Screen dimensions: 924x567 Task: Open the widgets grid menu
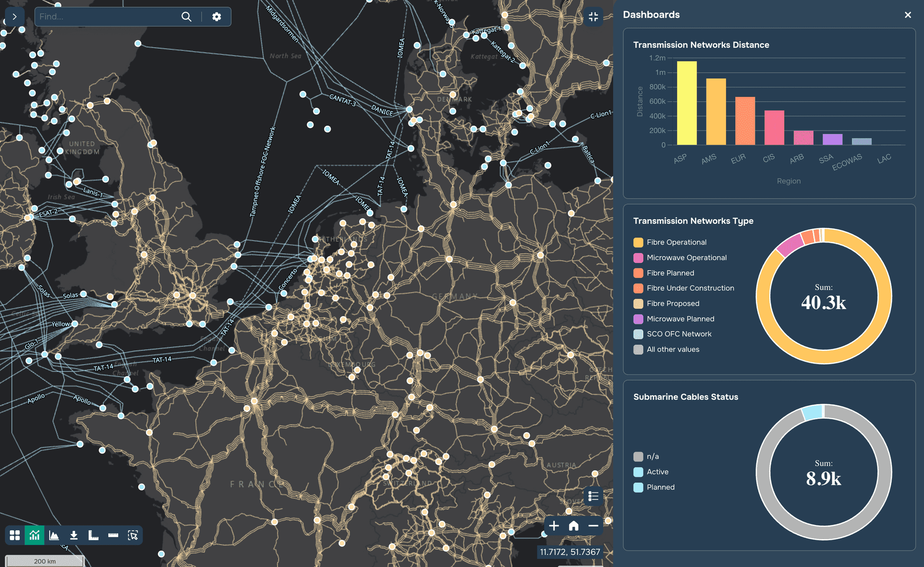15,535
